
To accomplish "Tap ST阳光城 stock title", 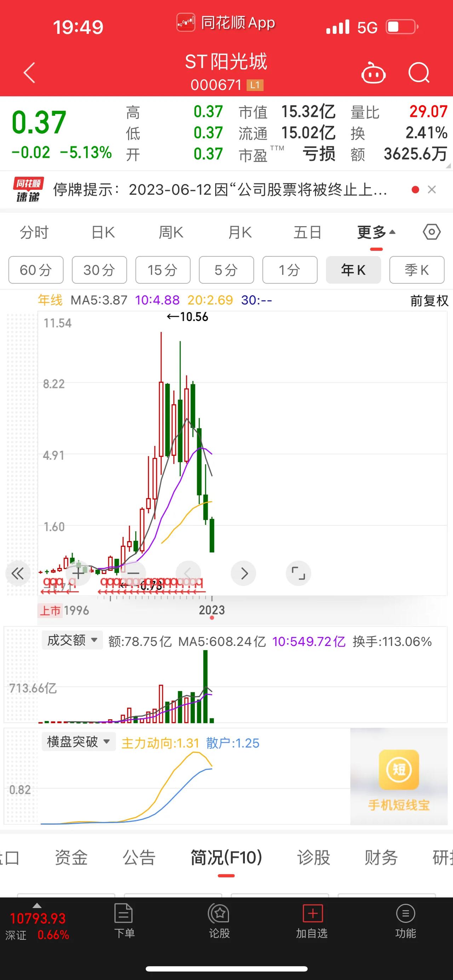I will tap(226, 62).
